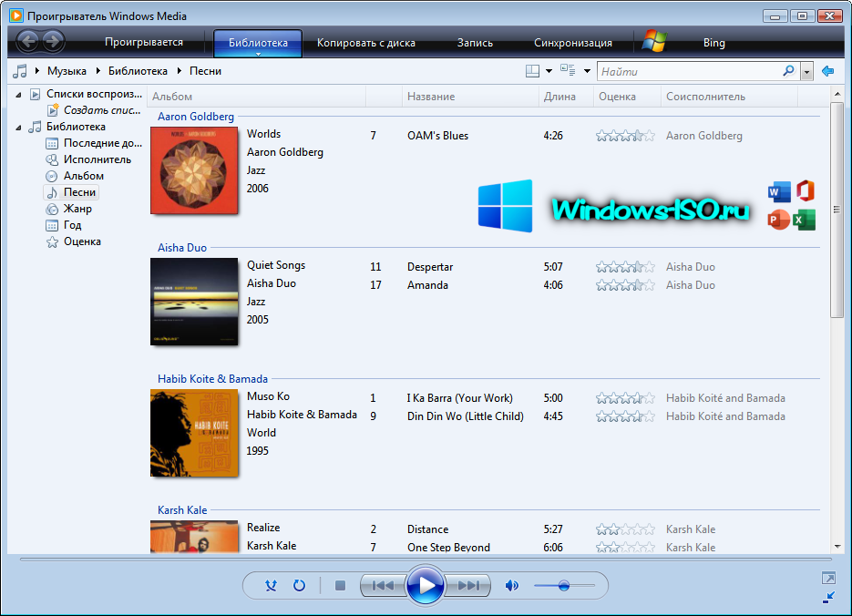Rate the Despertar star rating
Viewport: 852px width, 616px height.
click(625, 267)
